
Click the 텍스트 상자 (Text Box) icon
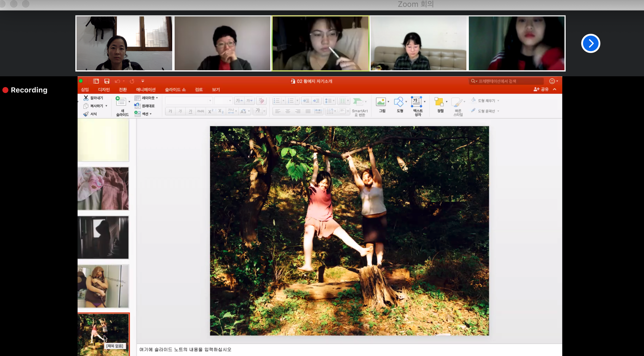pos(416,102)
